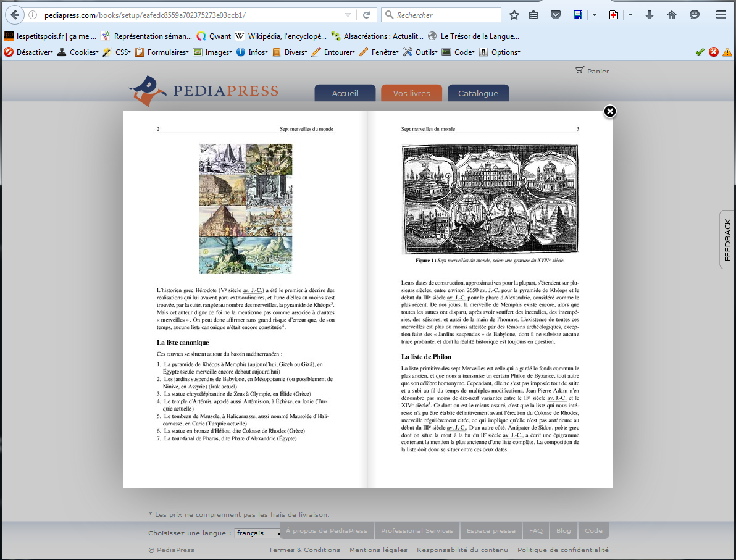Screen dimensions: 736x560
Task: Click the Seven Wonders collage image
Action: (245, 208)
